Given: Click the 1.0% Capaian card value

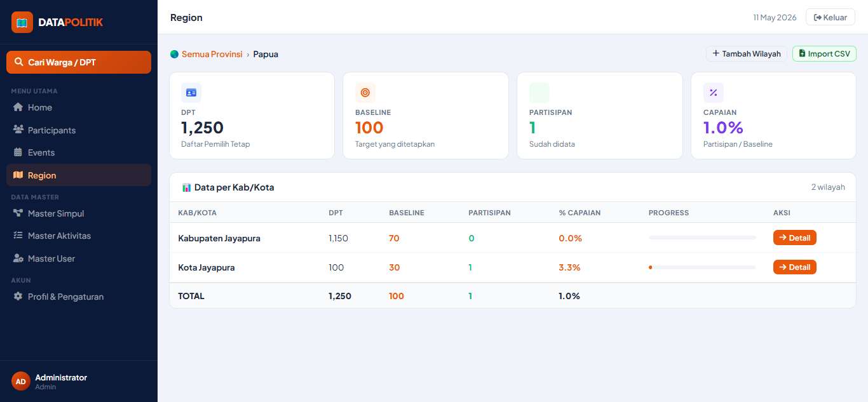Looking at the screenshot, I should click(x=723, y=128).
